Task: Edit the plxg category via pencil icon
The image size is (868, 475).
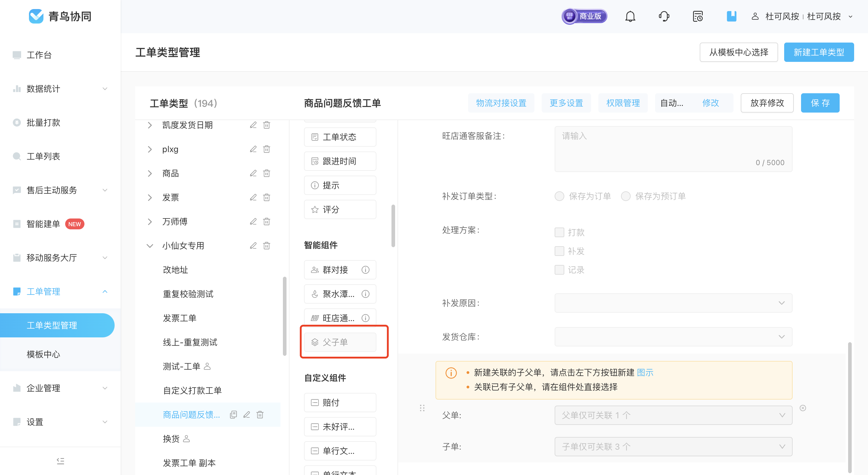Action: [253, 149]
